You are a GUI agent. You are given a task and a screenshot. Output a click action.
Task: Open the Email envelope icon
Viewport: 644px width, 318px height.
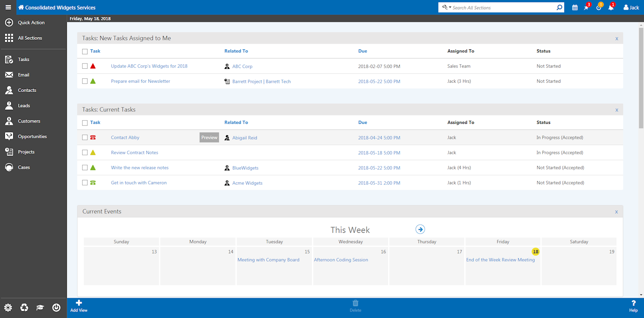click(x=9, y=75)
